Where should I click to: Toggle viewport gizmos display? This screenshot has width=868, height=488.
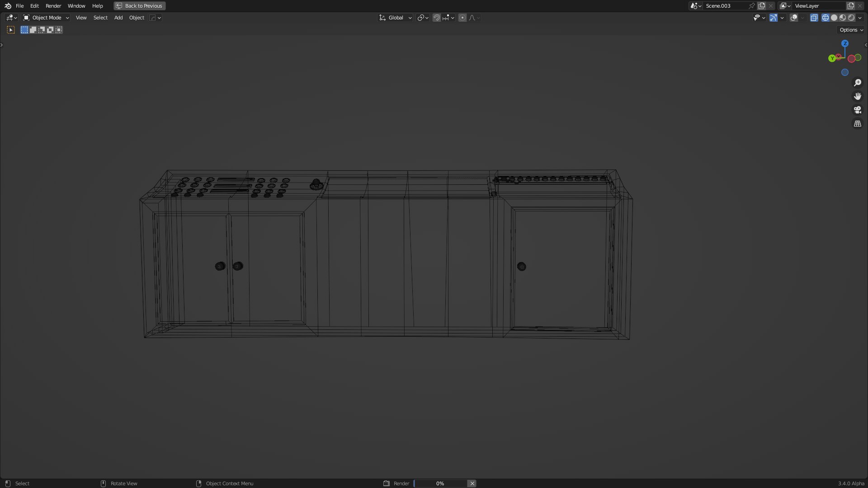click(774, 18)
